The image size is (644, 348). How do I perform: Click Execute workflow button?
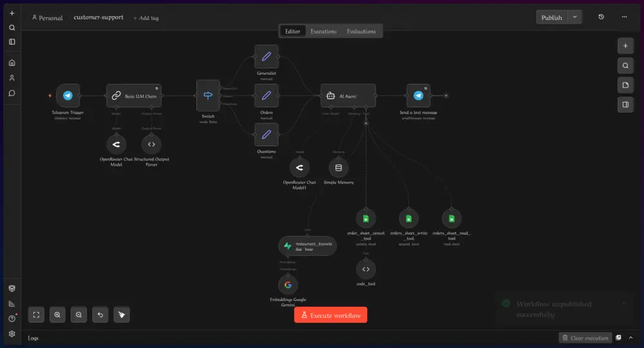[x=330, y=315]
